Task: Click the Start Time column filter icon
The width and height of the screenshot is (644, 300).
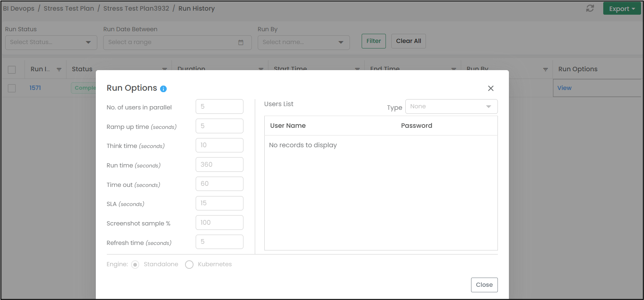Action: pos(357,69)
